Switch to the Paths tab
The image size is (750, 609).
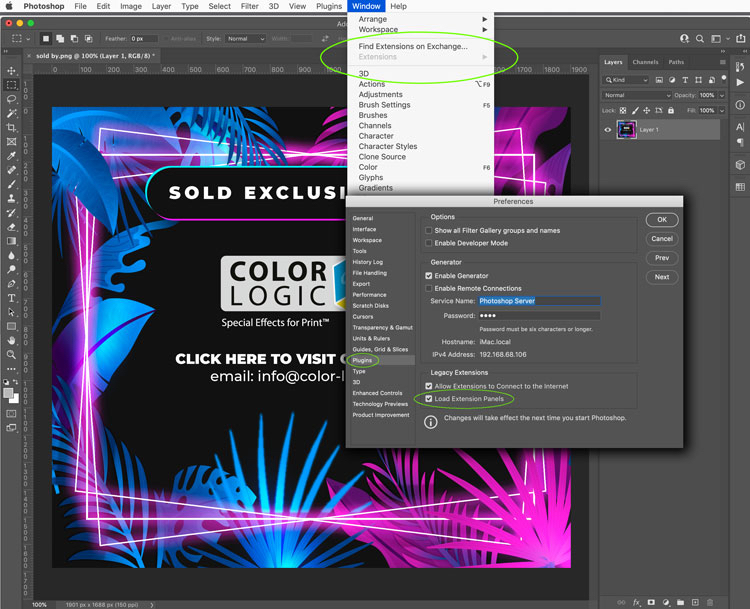[676, 62]
